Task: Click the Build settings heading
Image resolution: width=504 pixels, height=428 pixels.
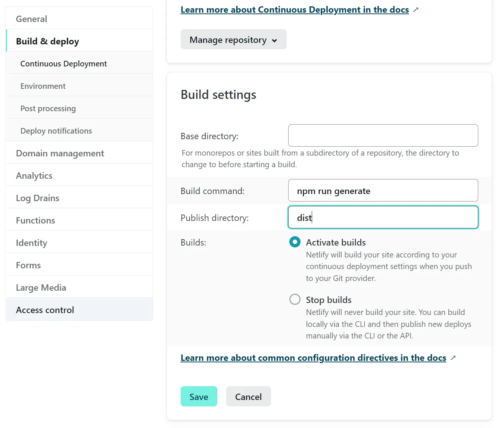Action: click(x=218, y=95)
